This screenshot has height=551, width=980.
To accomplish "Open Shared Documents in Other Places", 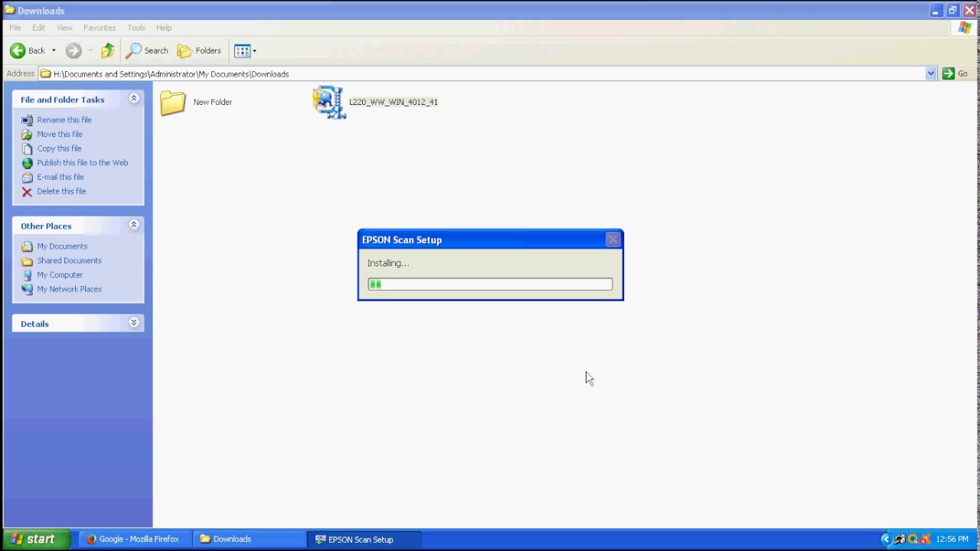I will pos(69,261).
